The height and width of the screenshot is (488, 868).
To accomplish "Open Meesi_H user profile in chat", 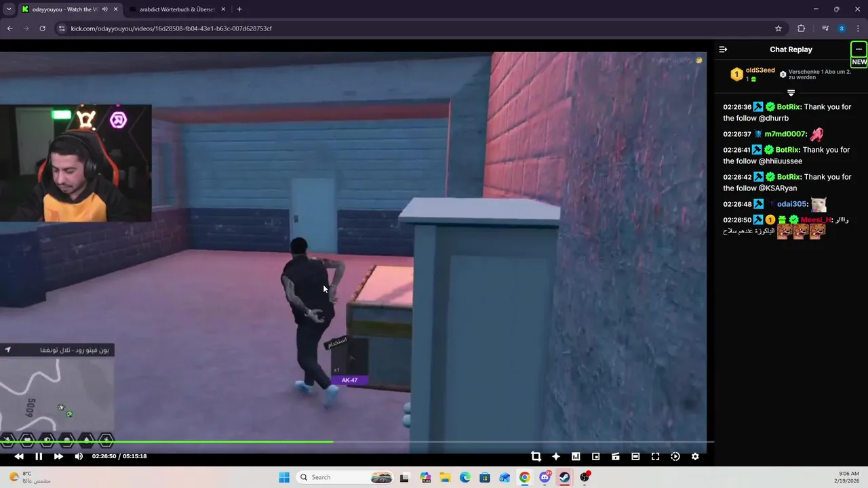I will point(816,220).
